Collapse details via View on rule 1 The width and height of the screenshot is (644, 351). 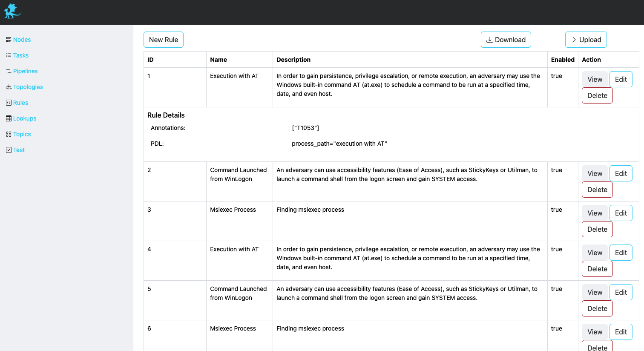coord(595,79)
